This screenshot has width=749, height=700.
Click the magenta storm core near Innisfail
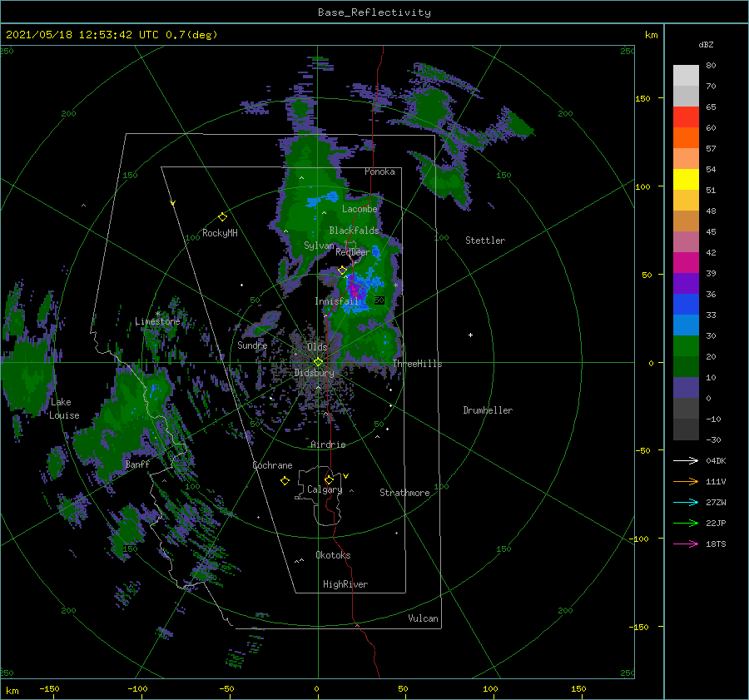pos(354,290)
